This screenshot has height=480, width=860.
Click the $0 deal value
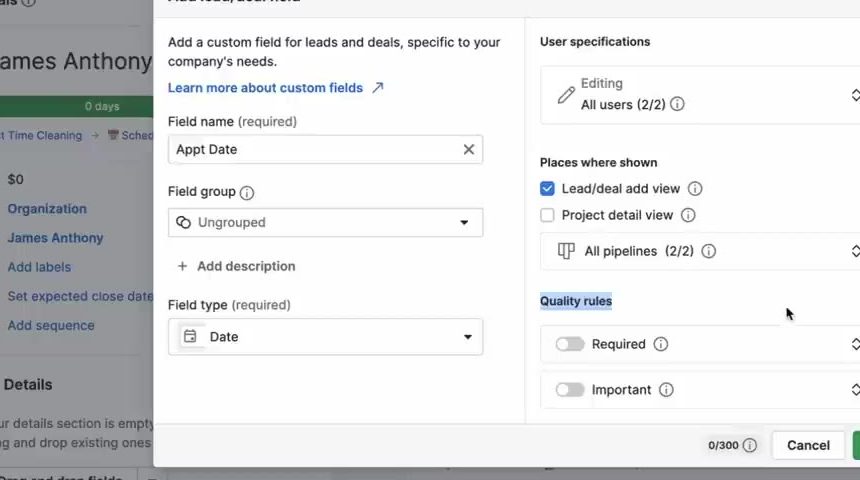pos(15,179)
